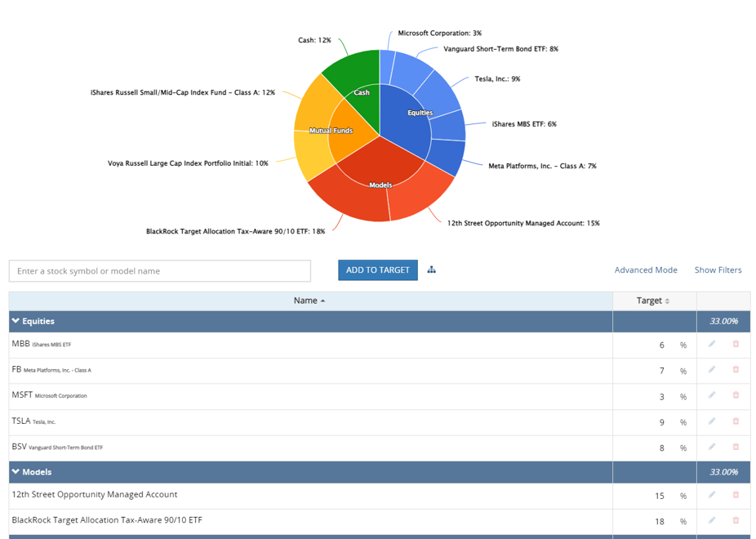Delete the MSFT Microsoft Corporation row
756x539 pixels.
click(736, 394)
